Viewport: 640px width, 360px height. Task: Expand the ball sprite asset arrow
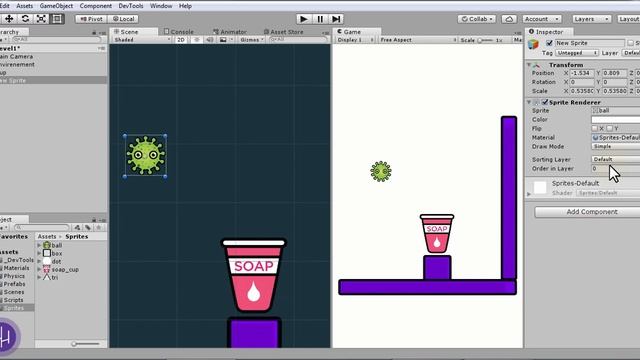[39, 245]
